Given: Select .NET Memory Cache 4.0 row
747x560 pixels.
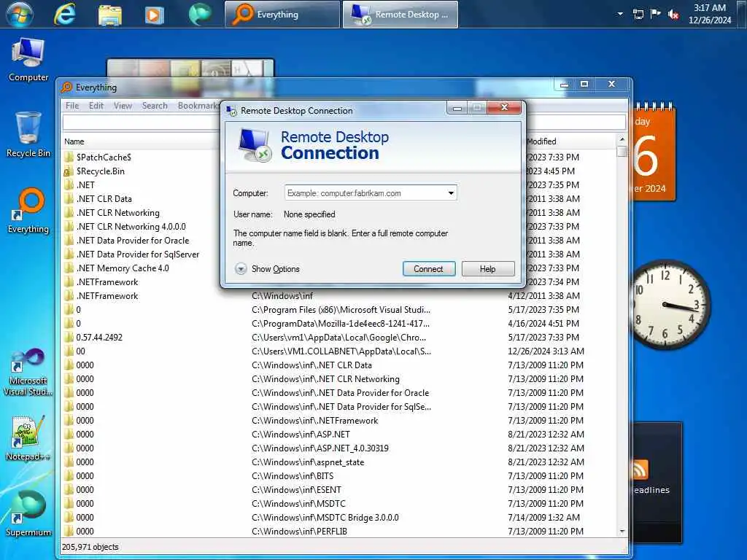Looking at the screenshot, I should click(x=141, y=268).
